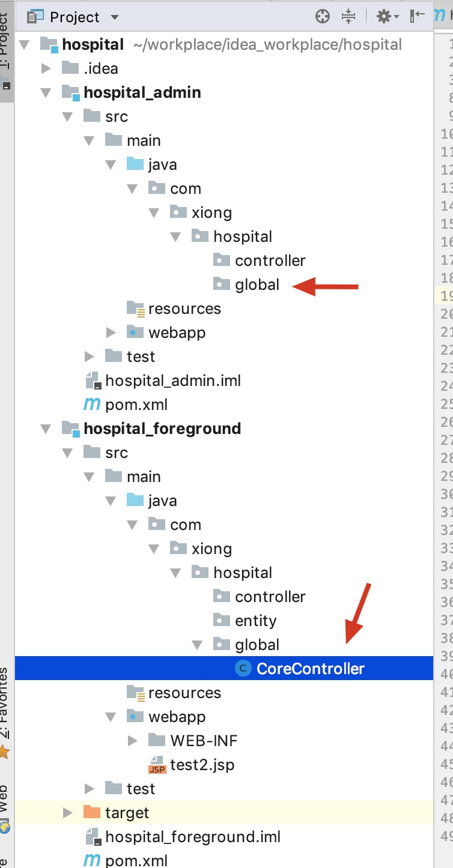Expand the .idea folder
The image size is (453, 868).
point(46,68)
